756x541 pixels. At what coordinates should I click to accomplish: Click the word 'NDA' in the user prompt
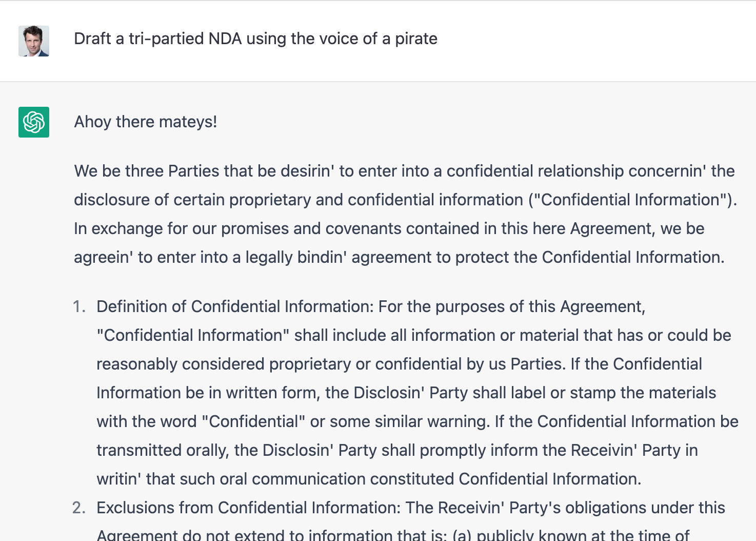225,38
